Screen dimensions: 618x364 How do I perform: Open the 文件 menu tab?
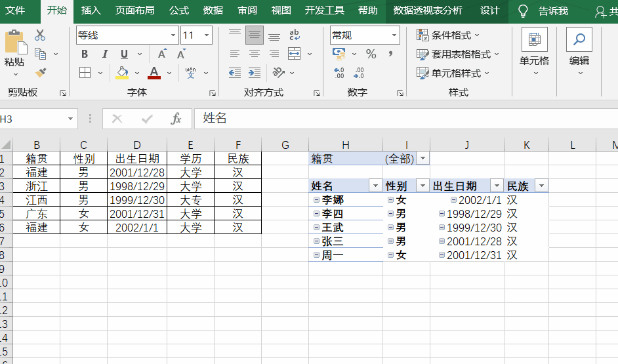[x=15, y=10]
